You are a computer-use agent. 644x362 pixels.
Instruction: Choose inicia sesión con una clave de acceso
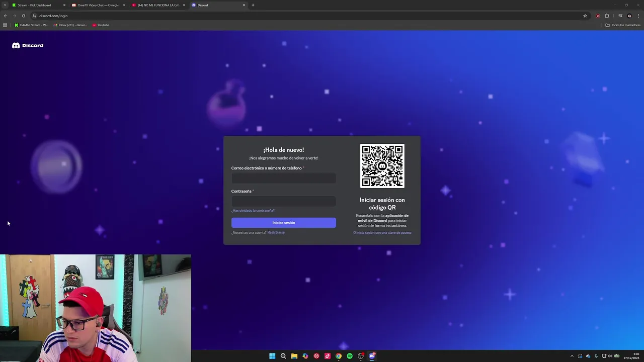click(x=382, y=233)
